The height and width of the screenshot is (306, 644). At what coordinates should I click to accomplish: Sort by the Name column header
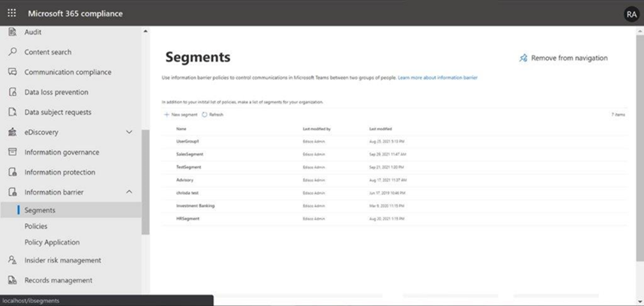pyautogui.click(x=181, y=129)
